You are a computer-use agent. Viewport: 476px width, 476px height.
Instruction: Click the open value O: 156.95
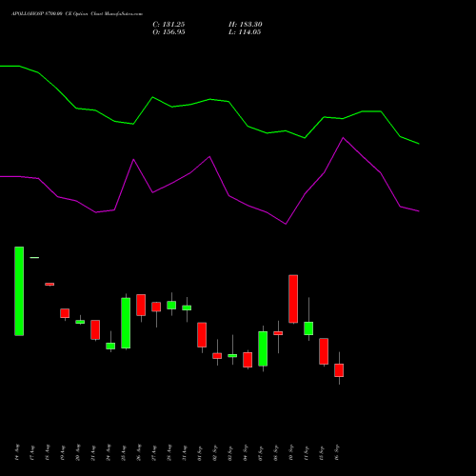169,32
